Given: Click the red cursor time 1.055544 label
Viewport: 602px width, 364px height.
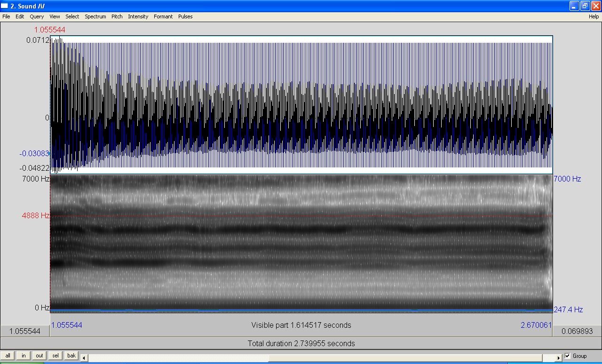Looking at the screenshot, I should pos(49,30).
